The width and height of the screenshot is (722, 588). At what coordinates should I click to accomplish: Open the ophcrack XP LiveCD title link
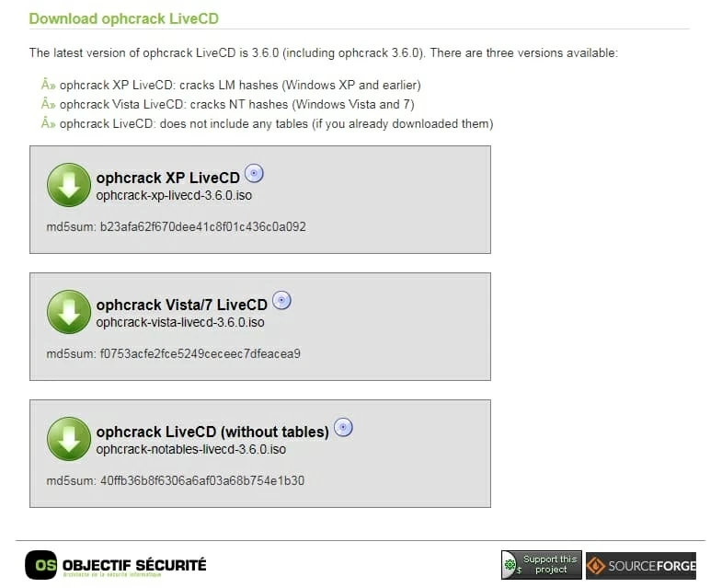167,178
